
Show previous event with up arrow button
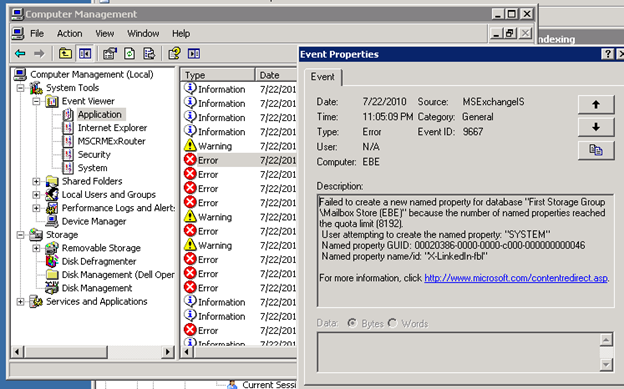[596, 105]
